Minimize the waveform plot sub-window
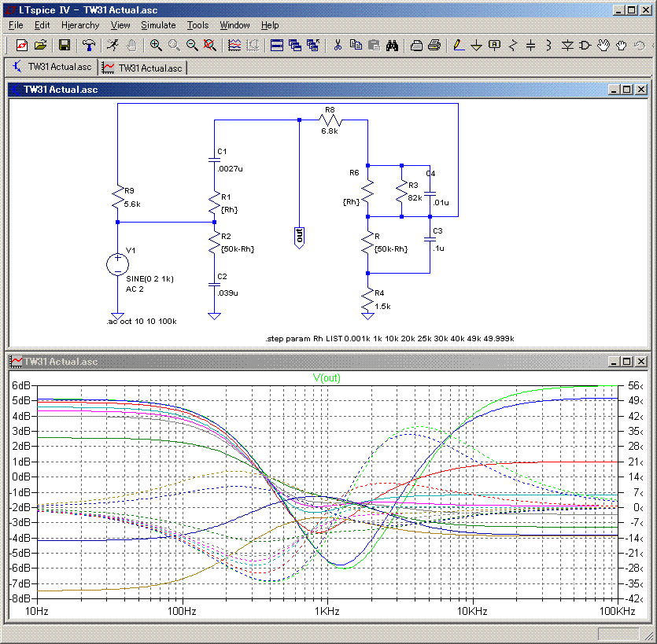 (614, 362)
